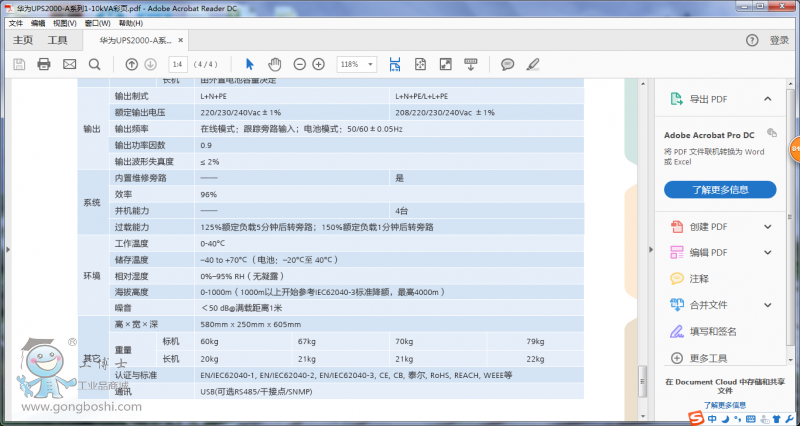Click the email envelope icon
Image resolution: width=800 pixels, height=426 pixels.
coord(69,64)
